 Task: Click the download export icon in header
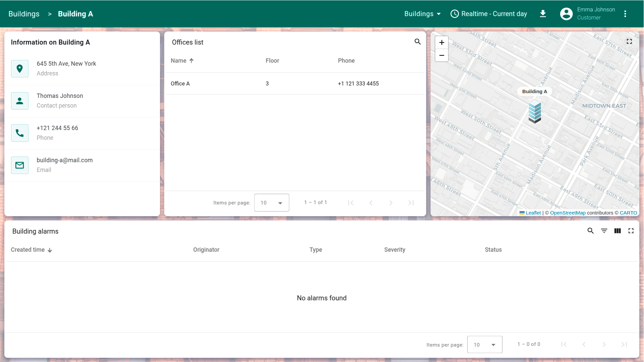(543, 14)
